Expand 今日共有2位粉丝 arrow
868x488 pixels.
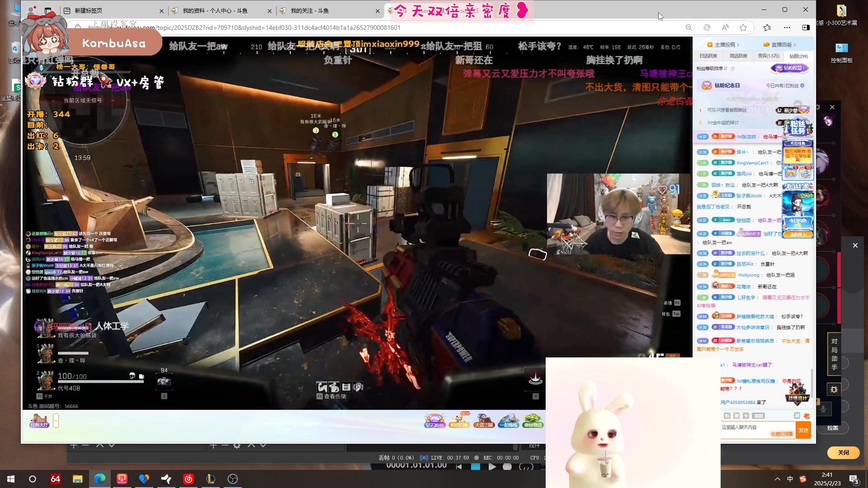[802, 85]
